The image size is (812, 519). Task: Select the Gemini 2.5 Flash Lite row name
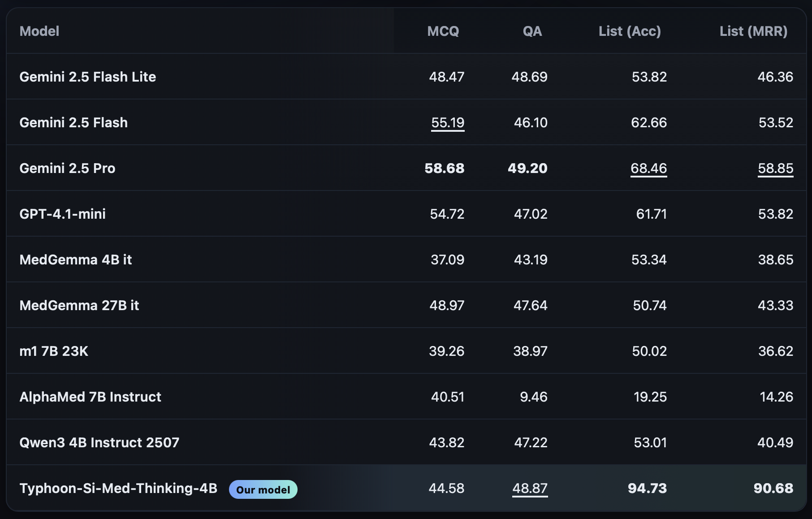88,77
